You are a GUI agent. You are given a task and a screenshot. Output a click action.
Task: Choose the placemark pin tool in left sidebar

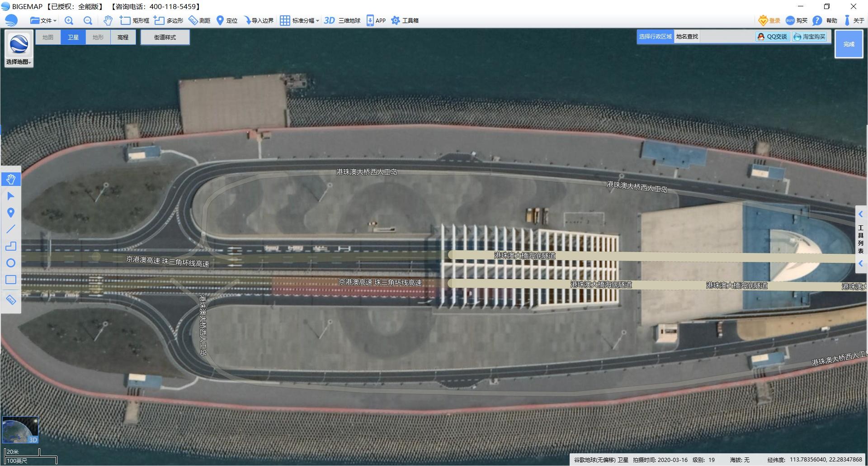[x=11, y=213]
